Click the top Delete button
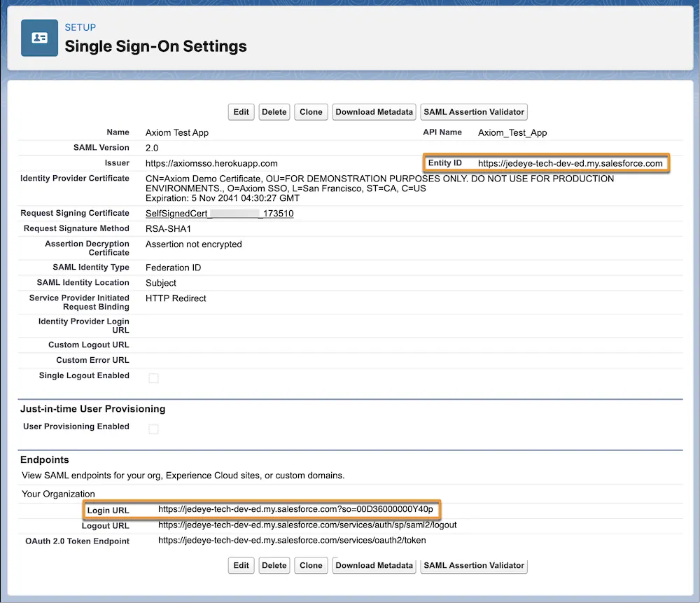Image resolution: width=700 pixels, height=603 pixels. pos(274,112)
